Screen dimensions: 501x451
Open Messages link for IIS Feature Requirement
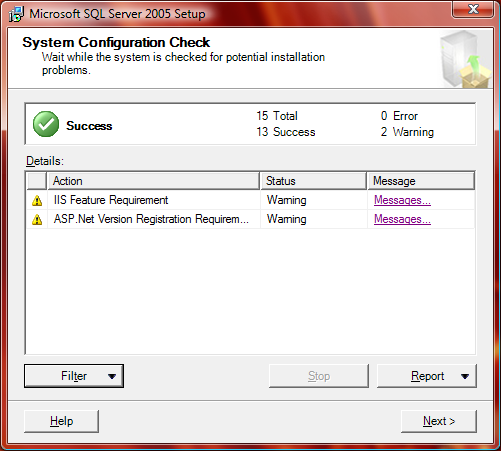click(x=402, y=200)
